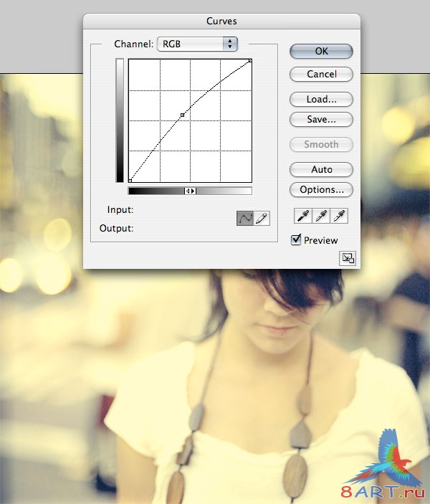Click Save... to store the curve
Screen dimensions: 430x504
coord(321,119)
